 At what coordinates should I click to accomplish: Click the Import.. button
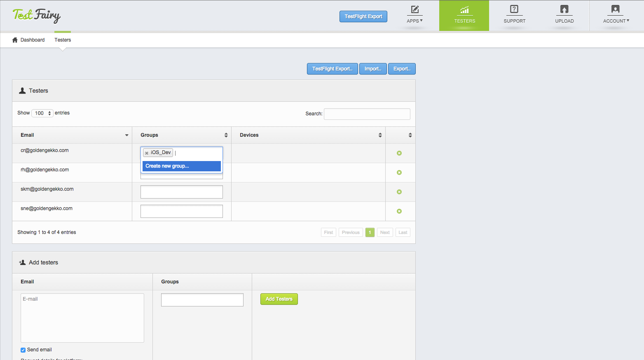(x=373, y=69)
